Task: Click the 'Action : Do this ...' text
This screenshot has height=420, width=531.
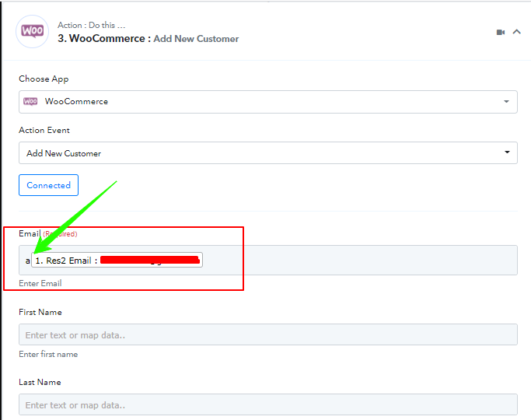Action: click(x=92, y=25)
